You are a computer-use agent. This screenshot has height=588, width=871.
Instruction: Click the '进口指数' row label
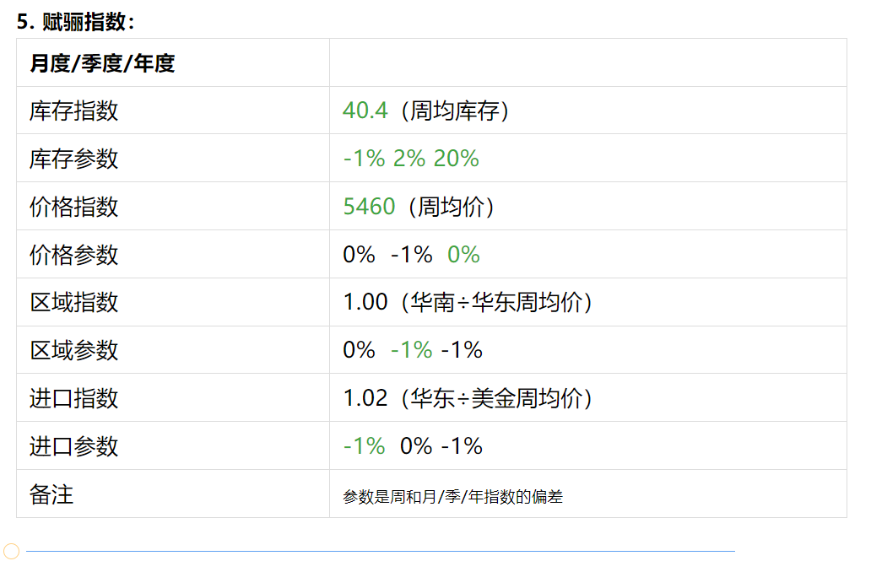pyautogui.click(x=74, y=399)
